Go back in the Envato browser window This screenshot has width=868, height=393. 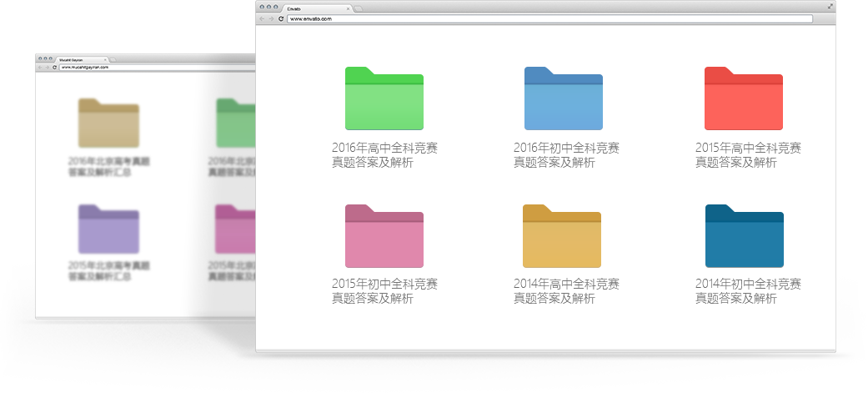click(262, 18)
